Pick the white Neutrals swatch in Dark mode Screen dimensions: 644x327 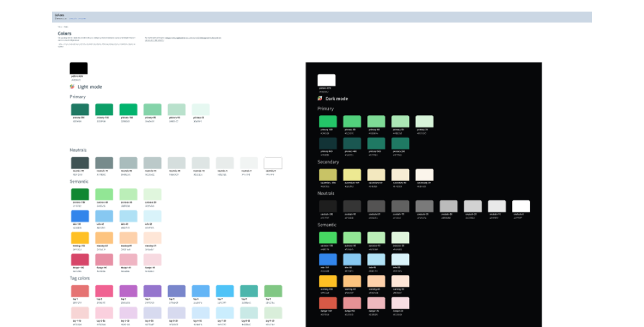click(521, 206)
